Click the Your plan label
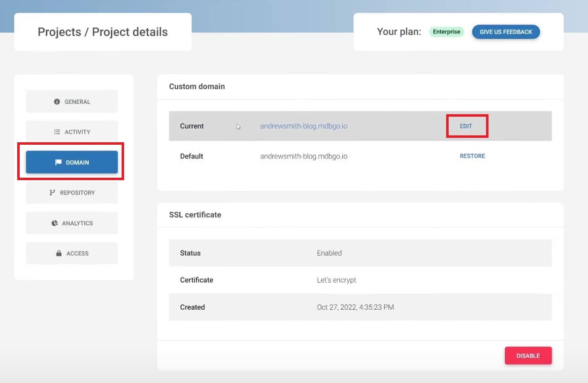 tap(399, 32)
